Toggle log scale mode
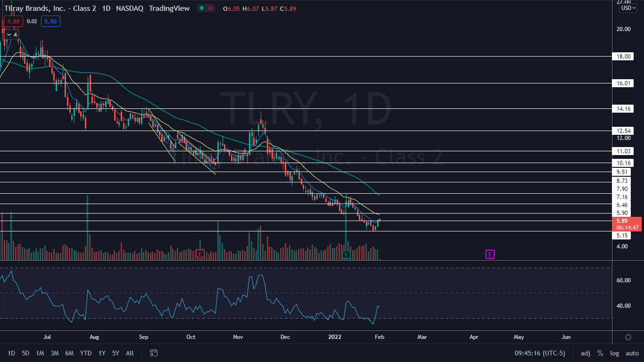 [614, 353]
